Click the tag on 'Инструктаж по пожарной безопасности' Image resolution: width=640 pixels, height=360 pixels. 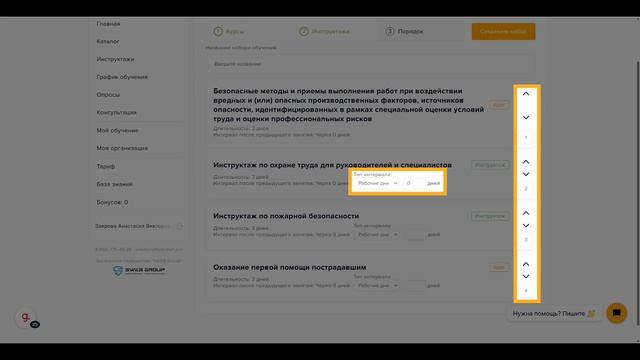tap(490, 216)
